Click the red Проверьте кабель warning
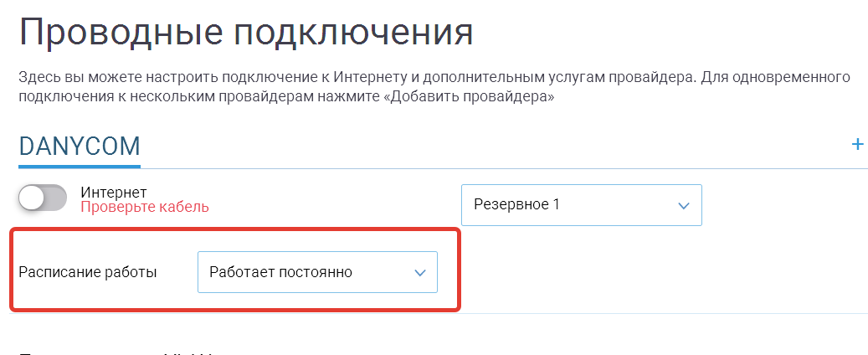 (145, 207)
